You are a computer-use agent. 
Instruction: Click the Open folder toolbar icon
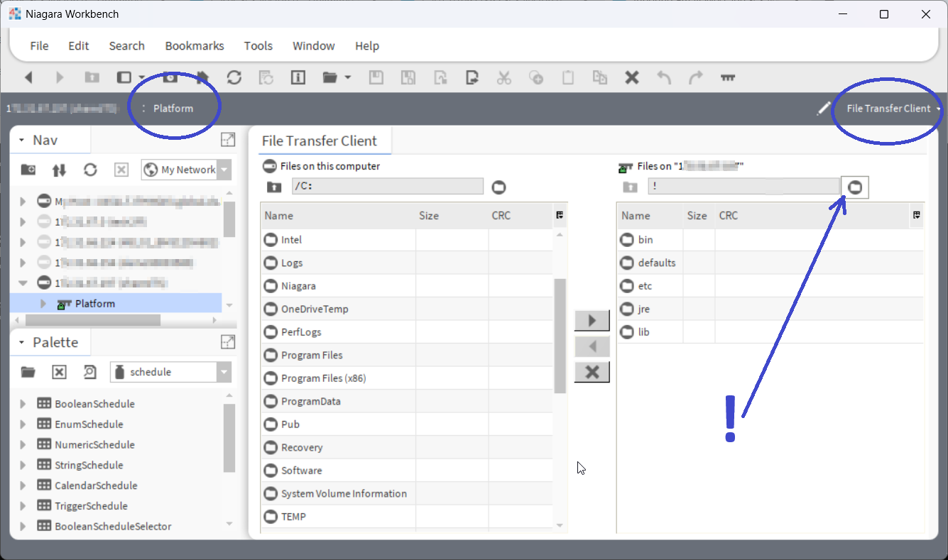(329, 77)
